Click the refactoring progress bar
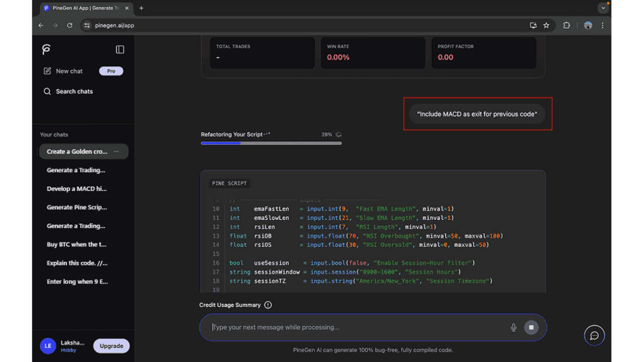The height and width of the screenshot is (362, 644). point(271,143)
